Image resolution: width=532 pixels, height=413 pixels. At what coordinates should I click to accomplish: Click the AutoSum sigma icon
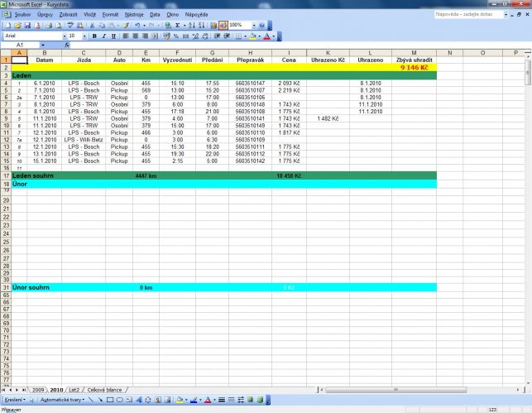click(x=177, y=26)
